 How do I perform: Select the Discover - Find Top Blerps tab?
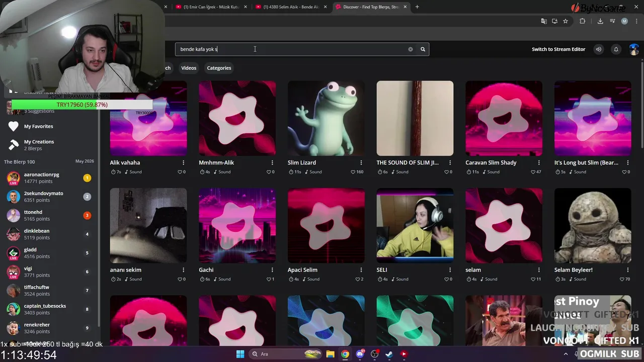click(371, 7)
